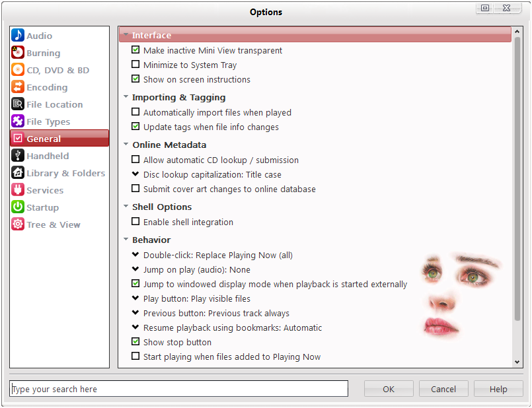The width and height of the screenshot is (532, 408).
Task: Click the CD, DVD & BD orange disc icon
Action: [18, 70]
